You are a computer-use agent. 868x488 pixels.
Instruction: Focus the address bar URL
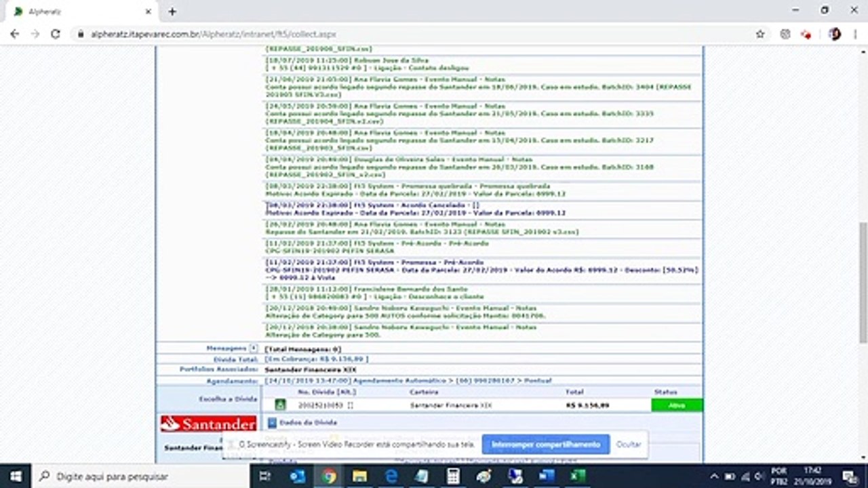point(213,34)
